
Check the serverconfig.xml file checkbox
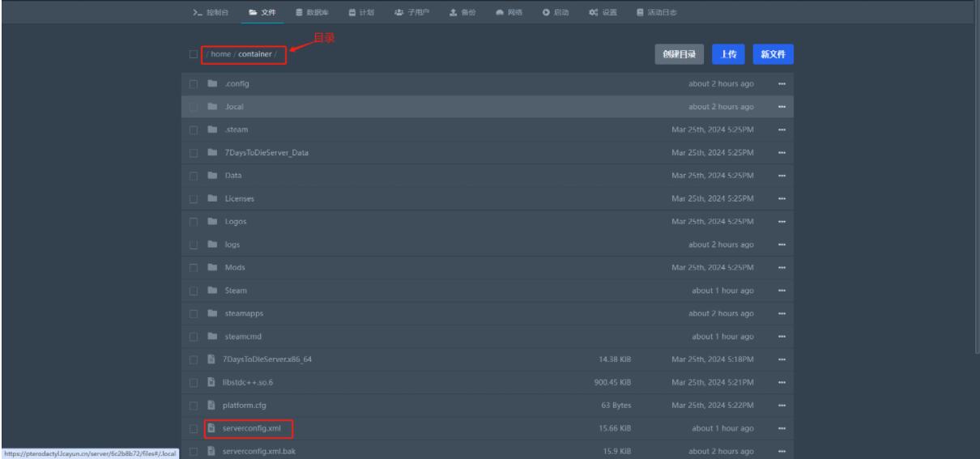tap(193, 427)
